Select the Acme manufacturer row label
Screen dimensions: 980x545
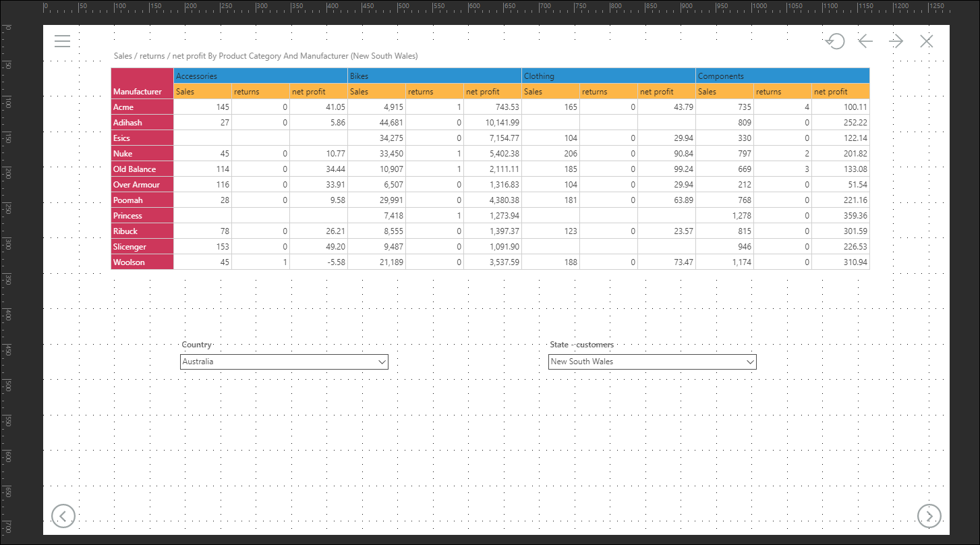[142, 107]
